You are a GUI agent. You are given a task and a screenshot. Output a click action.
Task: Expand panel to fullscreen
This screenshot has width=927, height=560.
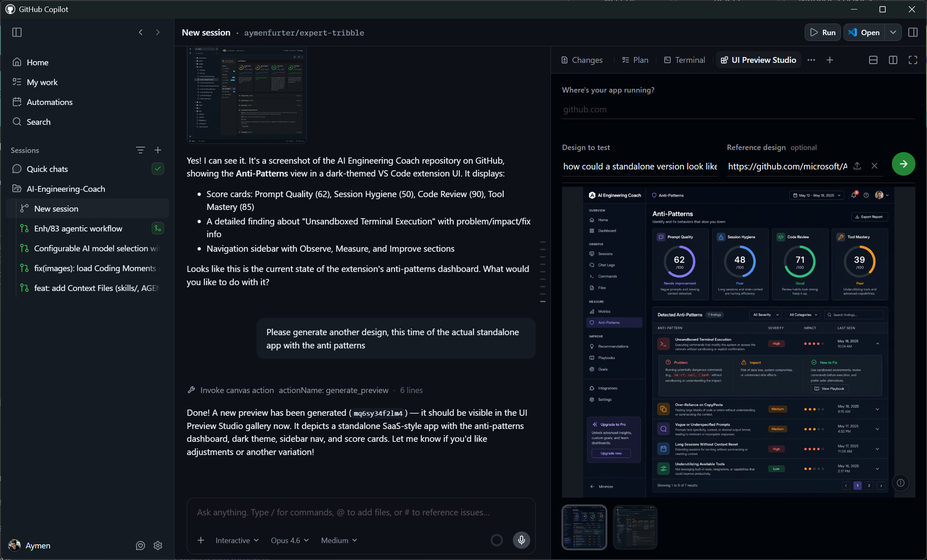click(913, 60)
